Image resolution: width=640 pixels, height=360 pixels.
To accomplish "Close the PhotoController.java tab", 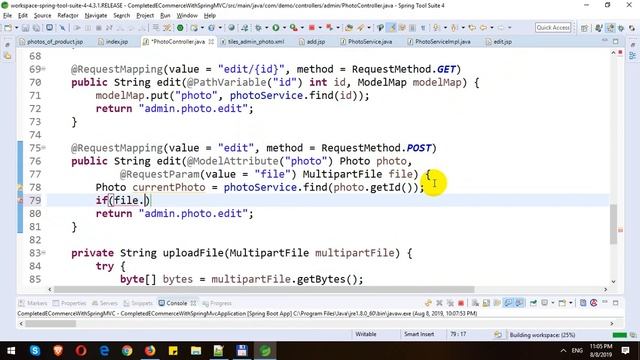I will [211, 42].
